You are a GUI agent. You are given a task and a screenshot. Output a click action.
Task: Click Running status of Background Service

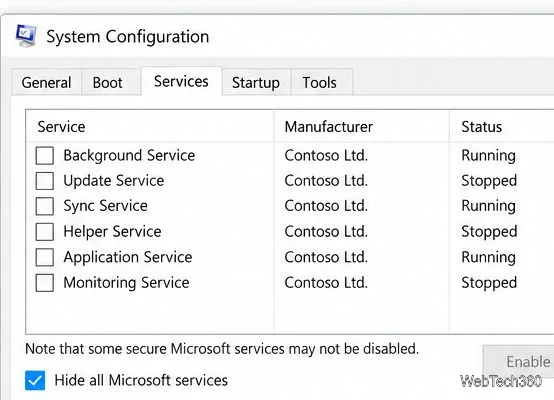pos(488,156)
